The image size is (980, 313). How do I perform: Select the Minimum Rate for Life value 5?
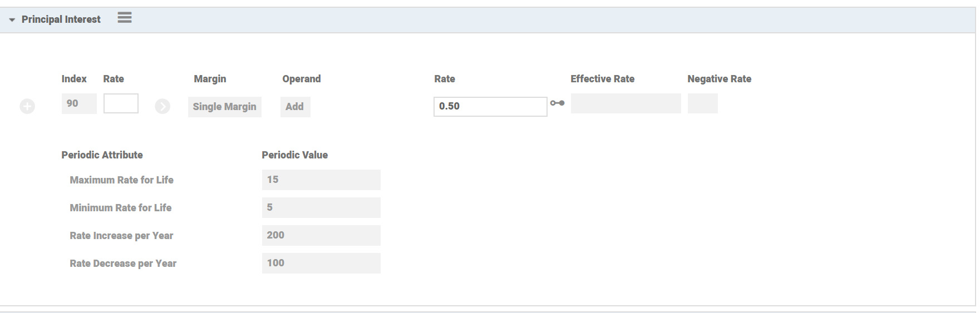pos(321,207)
